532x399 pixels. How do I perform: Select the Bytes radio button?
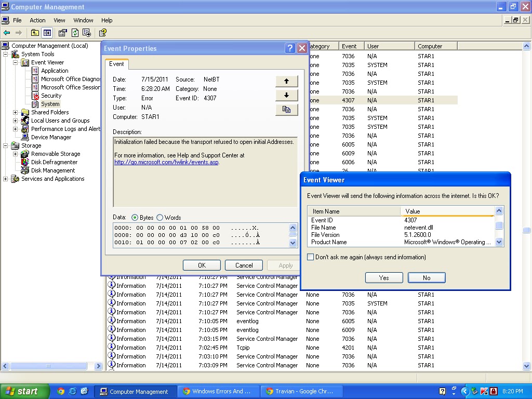pos(135,218)
